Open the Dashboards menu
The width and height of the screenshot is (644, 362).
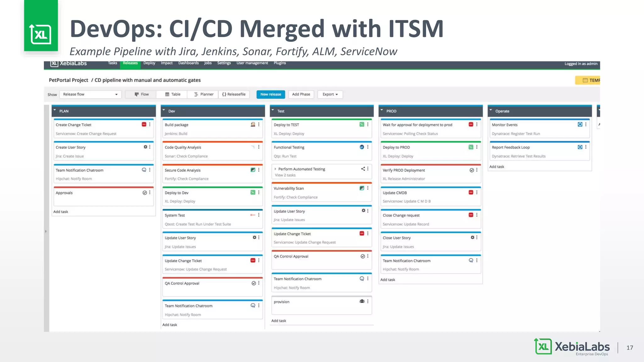[188, 63]
